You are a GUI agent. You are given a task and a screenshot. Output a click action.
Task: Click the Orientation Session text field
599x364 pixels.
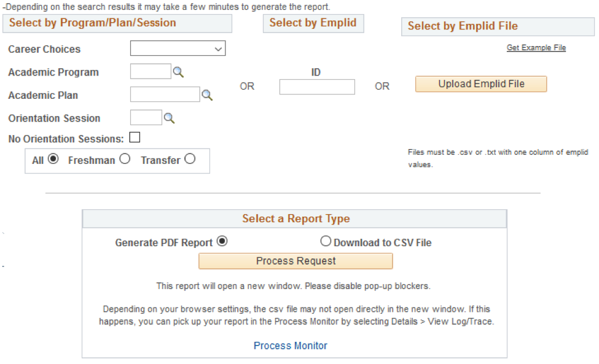147,117
